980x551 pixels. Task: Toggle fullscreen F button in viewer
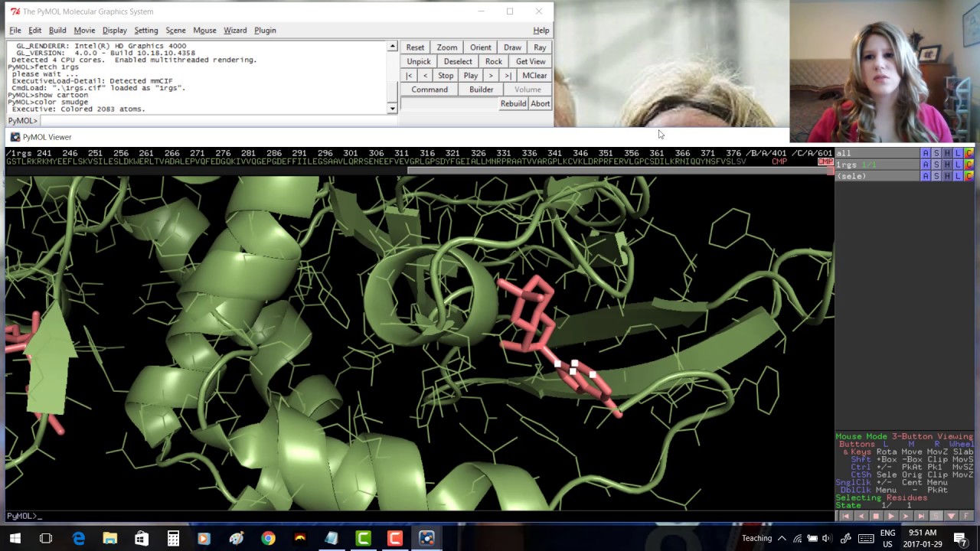pyautogui.click(x=965, y=517)
